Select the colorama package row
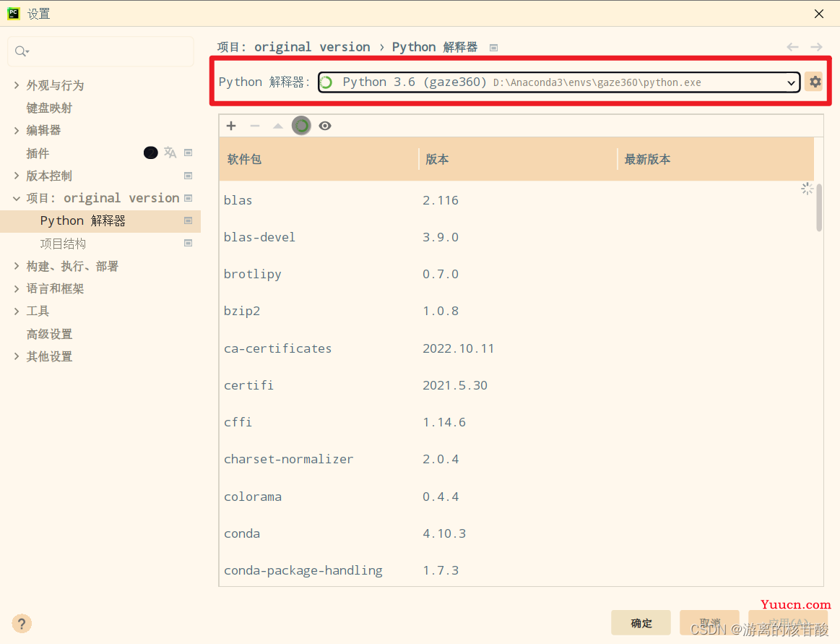 click(x=516, y=497)
